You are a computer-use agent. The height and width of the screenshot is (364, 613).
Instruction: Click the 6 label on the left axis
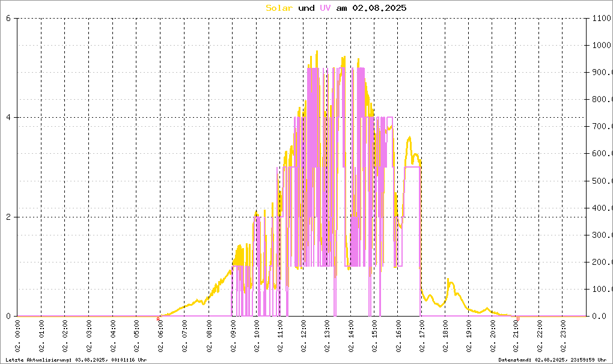[8, 18]
